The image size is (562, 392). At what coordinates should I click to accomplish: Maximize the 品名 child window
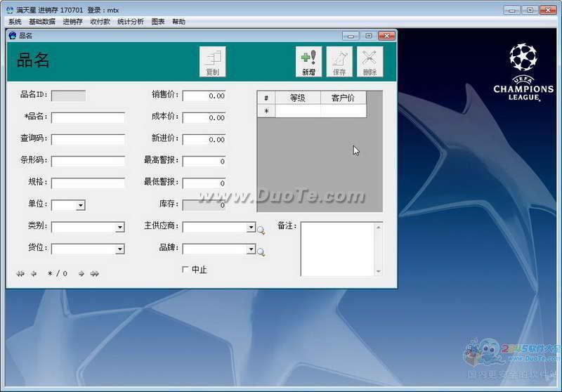(368, 35)
